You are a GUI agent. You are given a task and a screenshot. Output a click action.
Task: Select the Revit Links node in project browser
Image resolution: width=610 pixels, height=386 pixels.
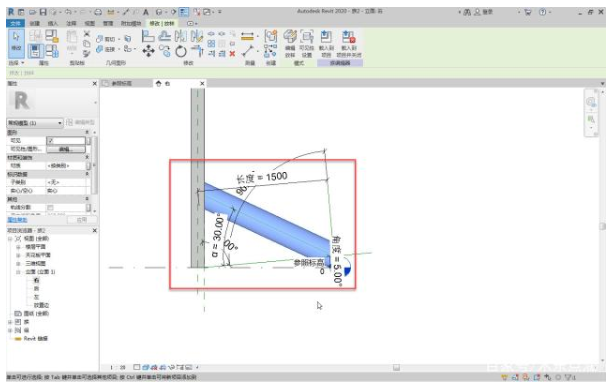click(35, 339)
